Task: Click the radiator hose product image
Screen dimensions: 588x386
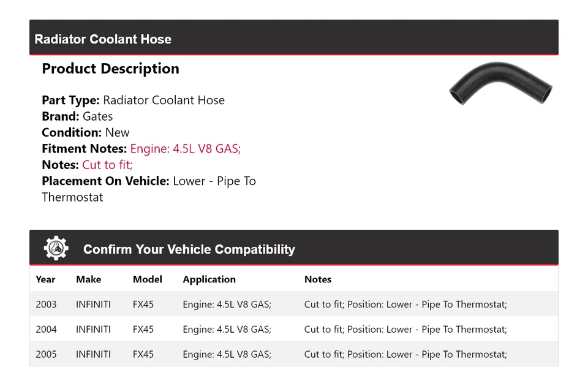Action: pyautogui.click(x=500, y=85)
